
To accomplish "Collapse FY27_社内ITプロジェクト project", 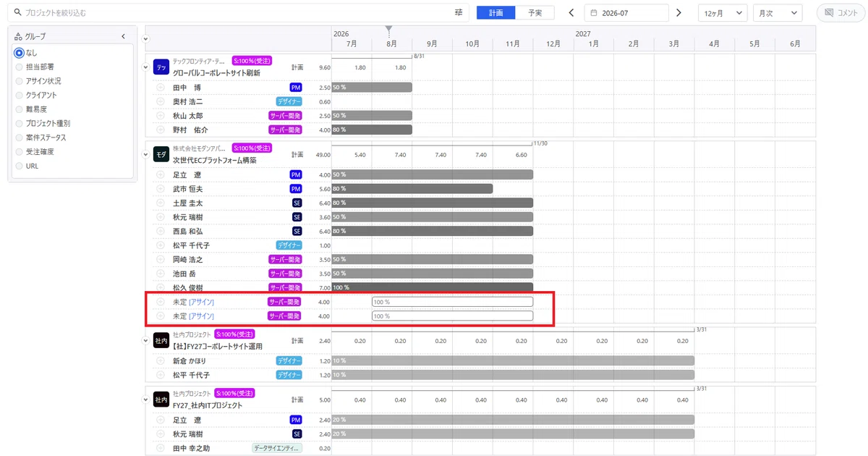I will (x=146, y=400).
